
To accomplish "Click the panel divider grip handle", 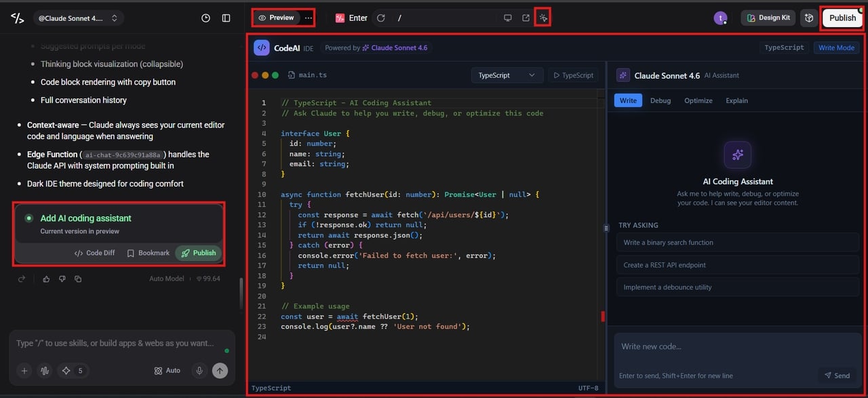I will pos(606,228).
